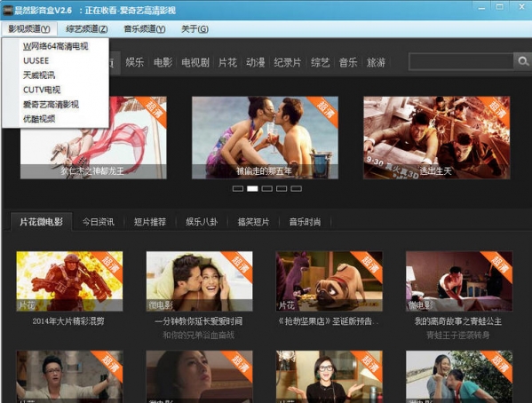This screenshot has width=532, height=403.
Task: Open 一分钟教你延长爱爱时间 thumbnail
Action: pyautogui.click(x=200, y=281)
